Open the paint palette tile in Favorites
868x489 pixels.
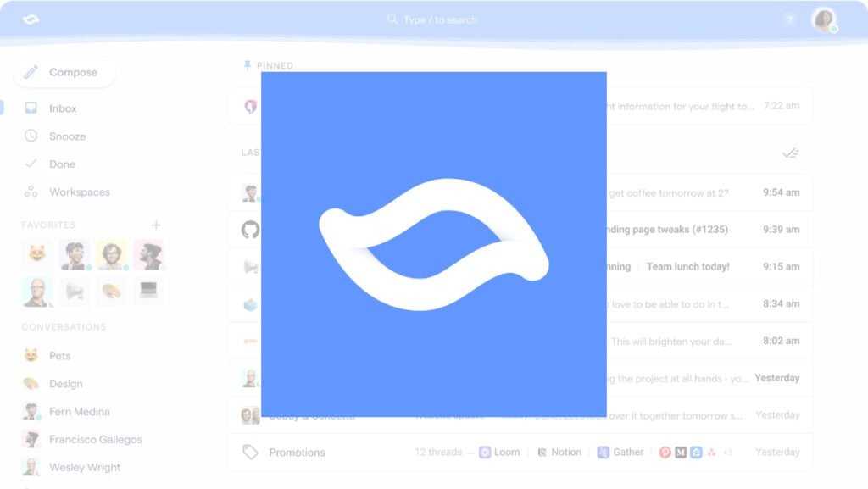(x=111, y=292)
